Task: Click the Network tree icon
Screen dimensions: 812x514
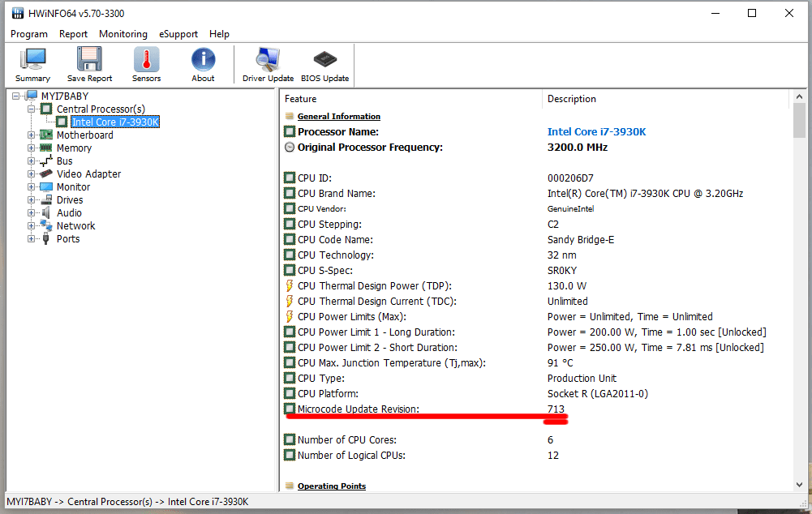Action: (x=46, y=225)
